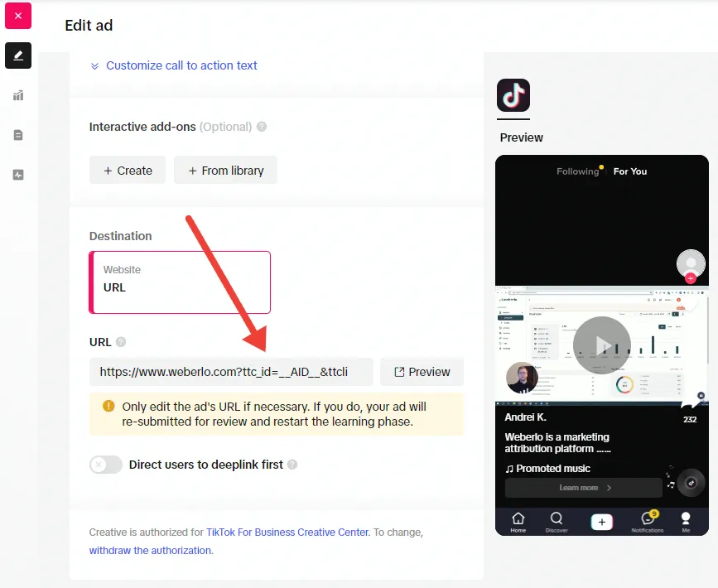718x588 pixels.
Task: Click help icon beside Interactive add-ons
Action: (262, 127)
